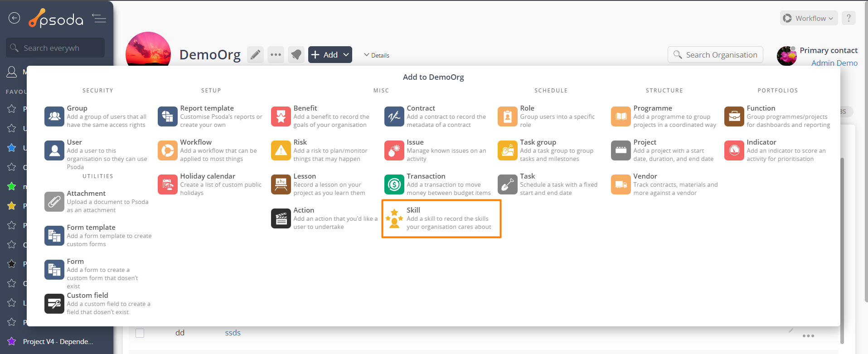Open the Admin Demo contact link
Viewport: 868px width, 354px height.
[x=834, y=63]
